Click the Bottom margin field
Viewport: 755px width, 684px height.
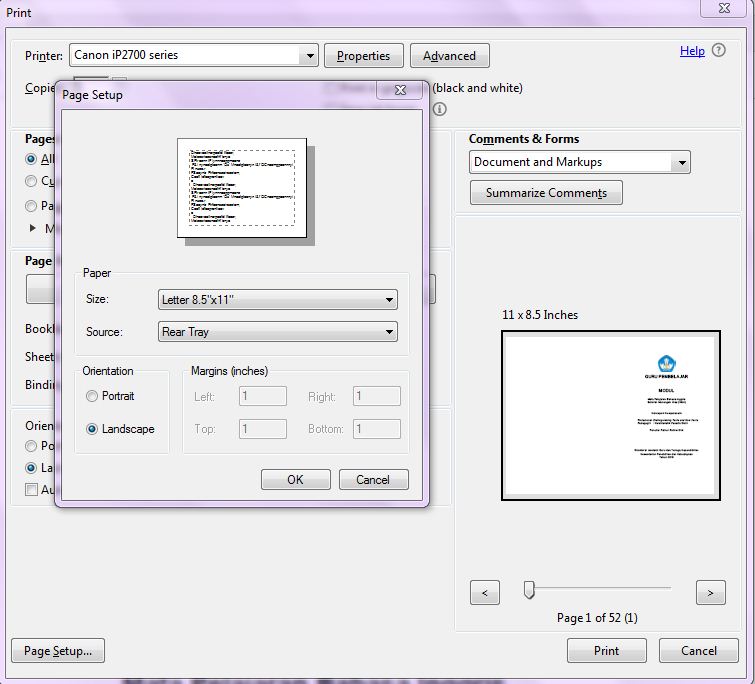point(377,429)
